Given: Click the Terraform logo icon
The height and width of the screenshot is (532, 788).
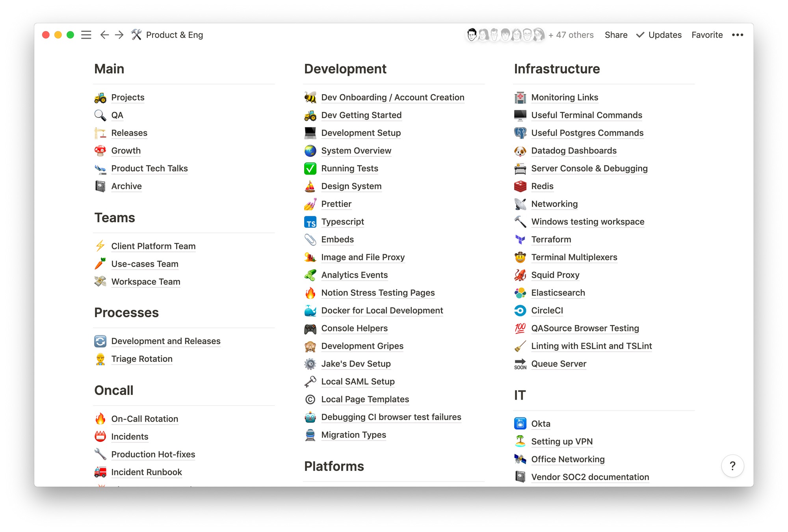Looking at the screenshot, I should [x=520, y=240].
